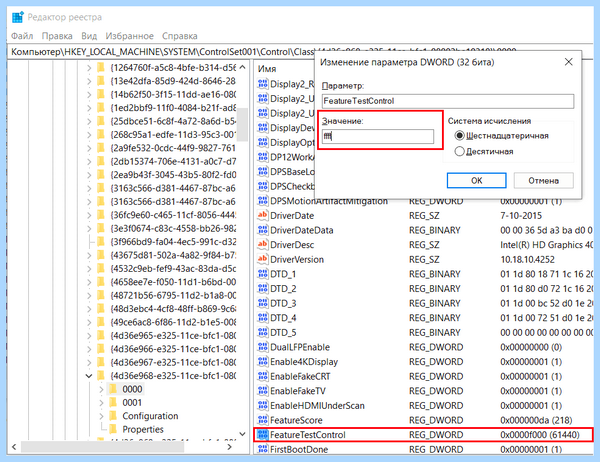Click the DTD_1 binary value icon
This screenshot has width=600, height=462.
pyautogui.click(x=262, y=274)
